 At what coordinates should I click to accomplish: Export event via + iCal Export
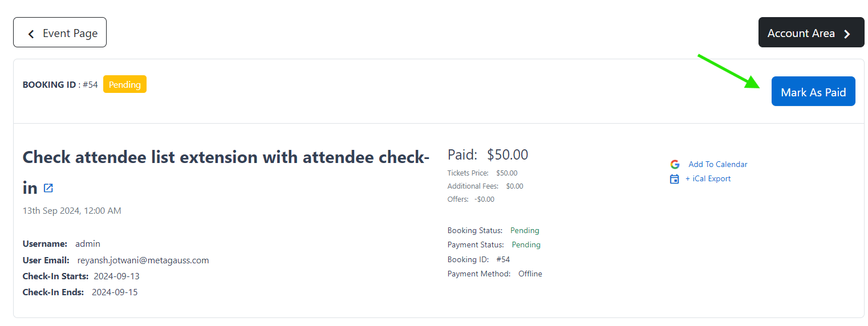(x=708, y=178)
